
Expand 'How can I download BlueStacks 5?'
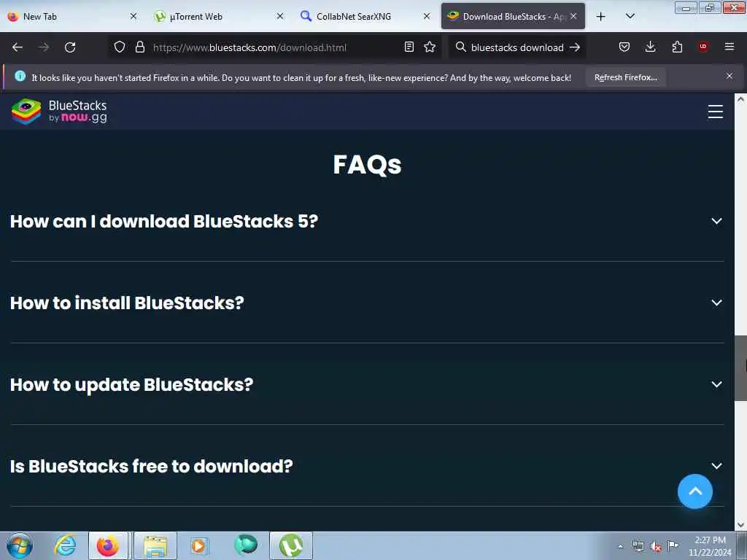(367, 222)
